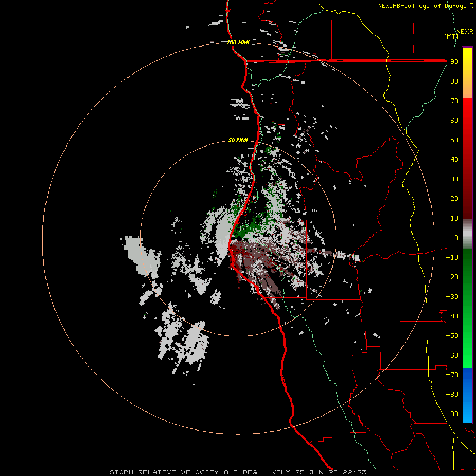Click the "KBHX" station identifier in the footer
This screenshot has width=476, height=476.
(x=281, y=472)
